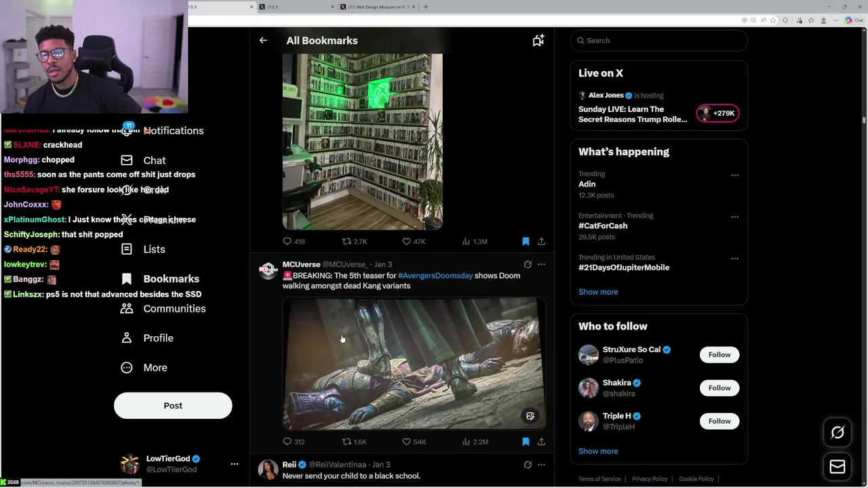Open a new browser tab
868x488 pixels.
tap(426, 7)
